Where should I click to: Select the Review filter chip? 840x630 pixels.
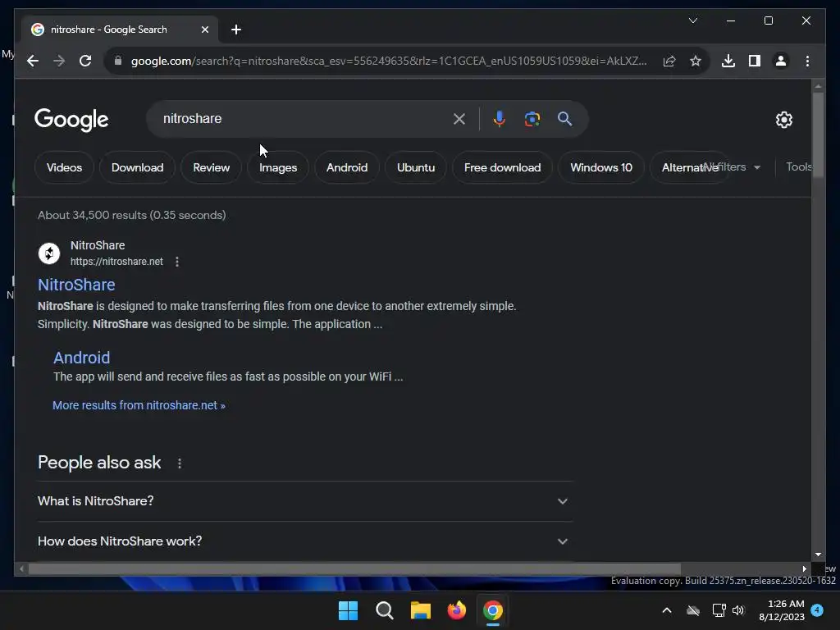pyautogui.click(x=211, y=167)
